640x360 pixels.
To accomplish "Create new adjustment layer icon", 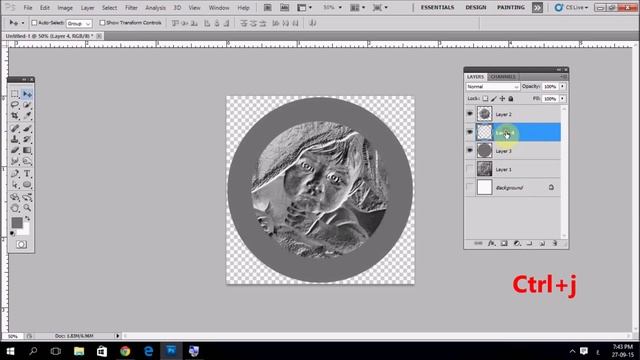I will pos(517,243).
